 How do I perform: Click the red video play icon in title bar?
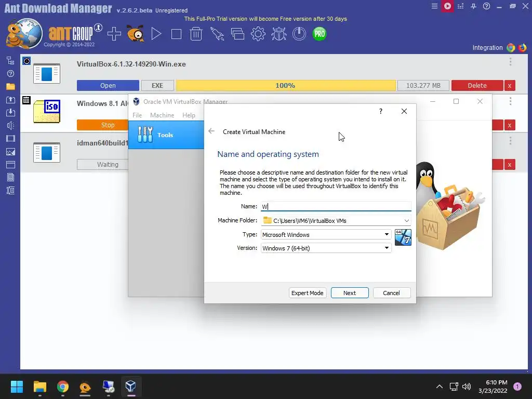click(x=447, y=6)
